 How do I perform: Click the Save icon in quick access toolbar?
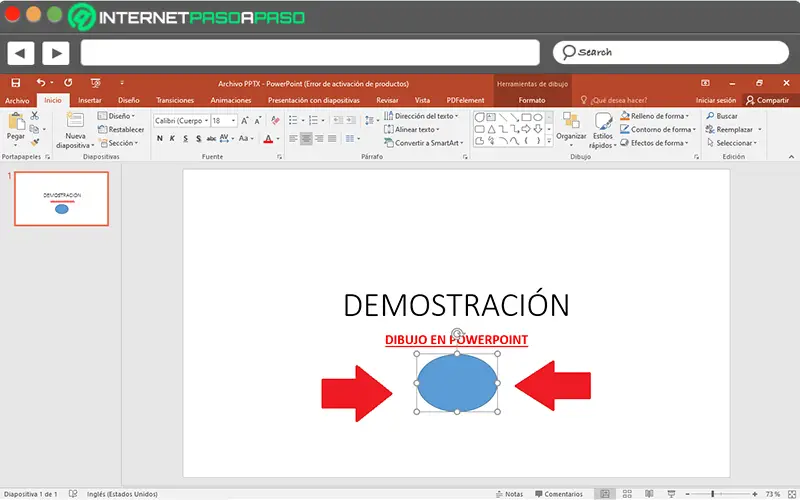coord(16,84)
